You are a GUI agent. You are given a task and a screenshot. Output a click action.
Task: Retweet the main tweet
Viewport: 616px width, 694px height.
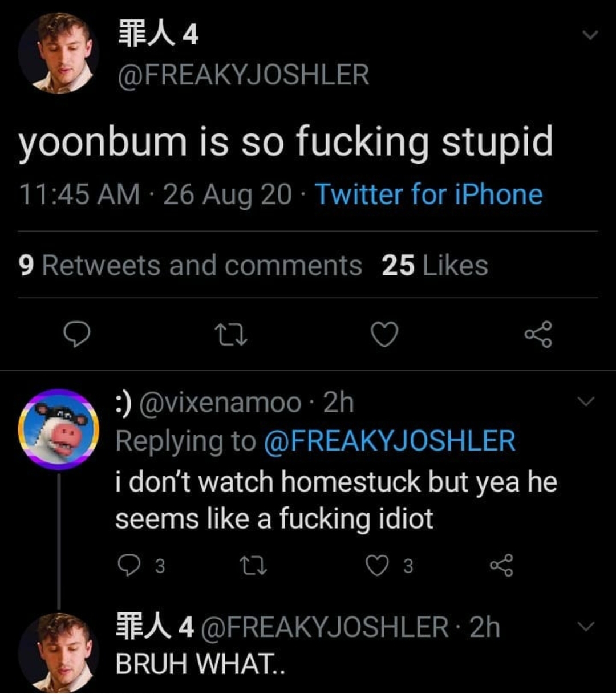pos(230,335)
